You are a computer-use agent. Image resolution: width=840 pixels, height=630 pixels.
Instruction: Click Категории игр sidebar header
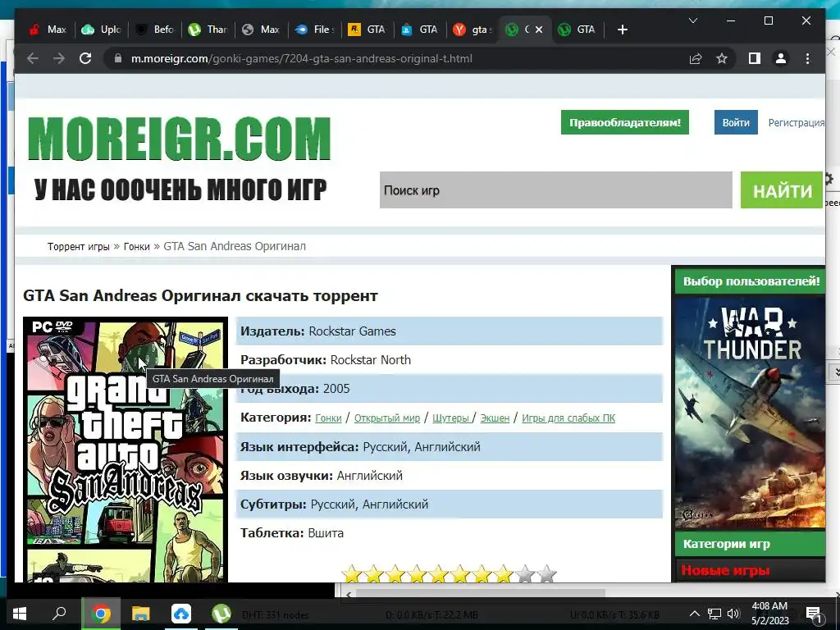coord(750,544)
